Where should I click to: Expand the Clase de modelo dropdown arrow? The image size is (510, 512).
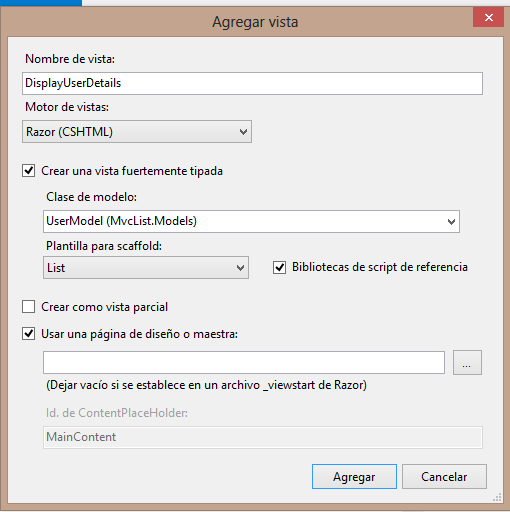tap(451, 222)
